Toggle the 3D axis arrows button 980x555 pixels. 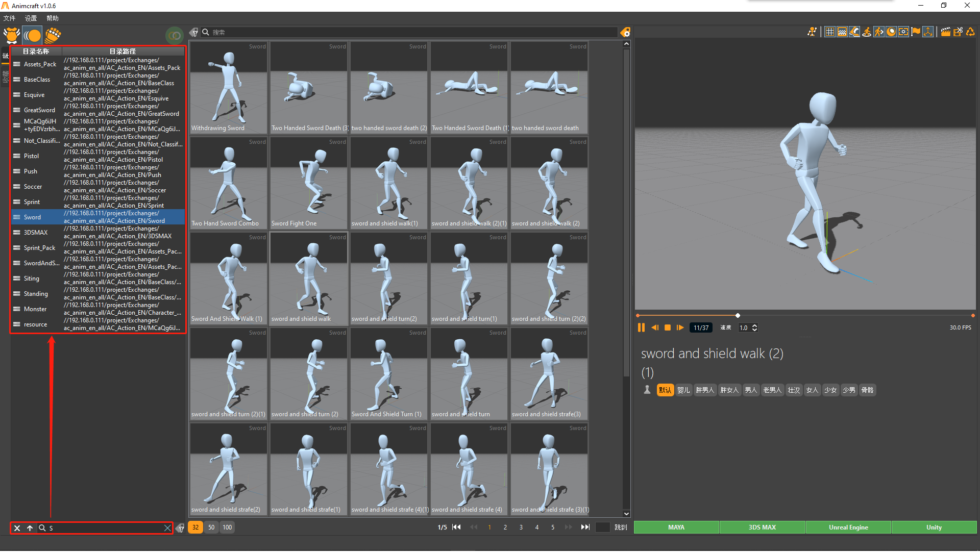(928, 32)
